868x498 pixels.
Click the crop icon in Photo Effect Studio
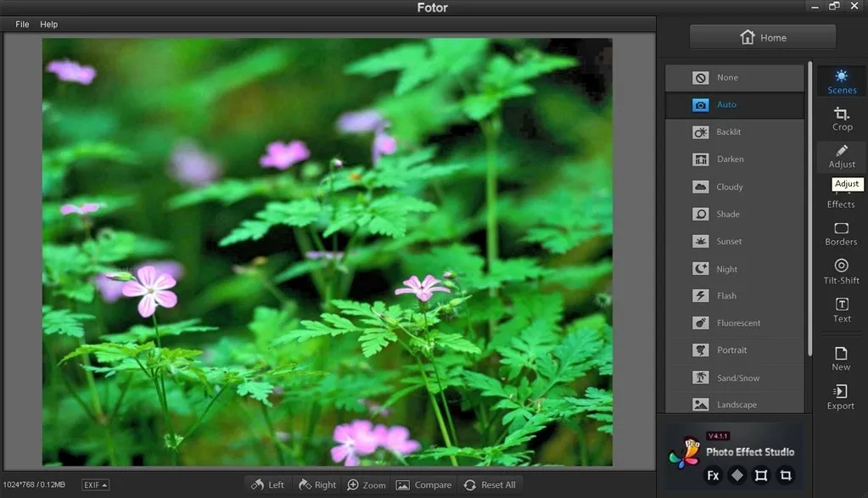coord(786,475)
